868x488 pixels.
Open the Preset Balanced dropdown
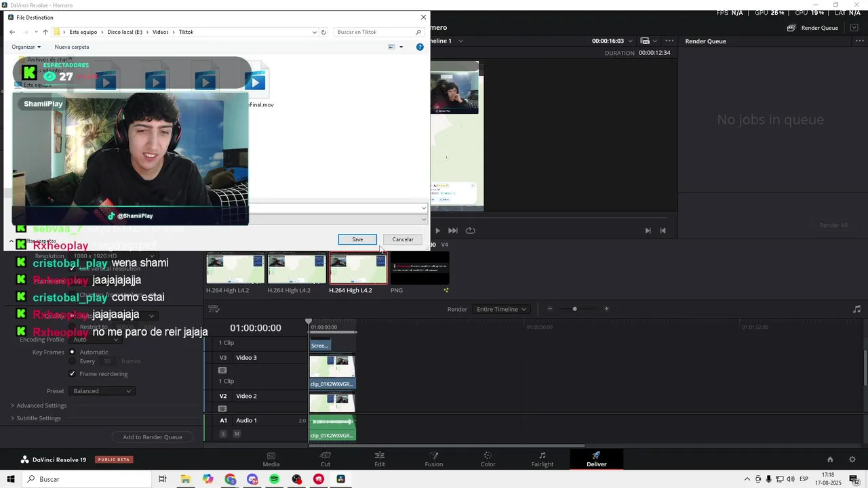(x=102, y=391)
